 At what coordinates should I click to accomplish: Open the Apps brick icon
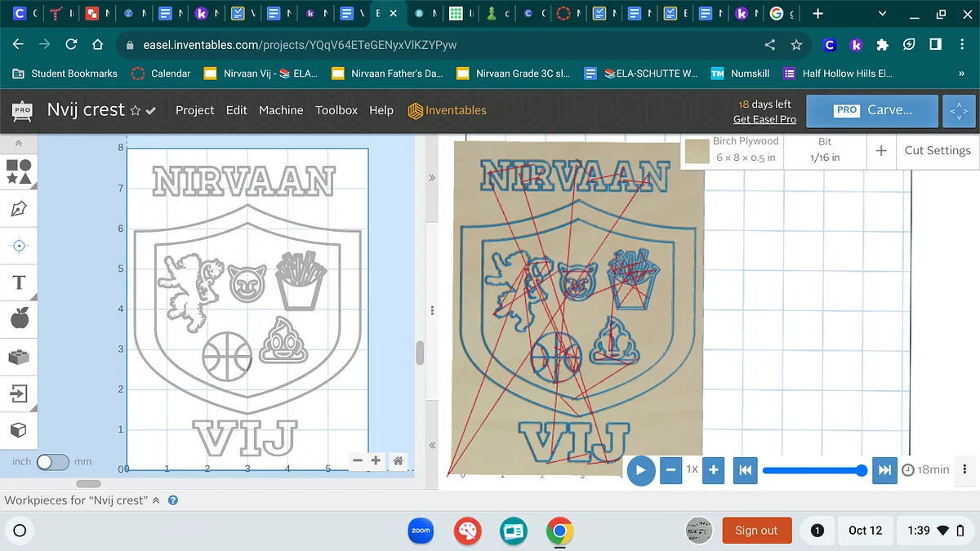(x=19, y=357)
